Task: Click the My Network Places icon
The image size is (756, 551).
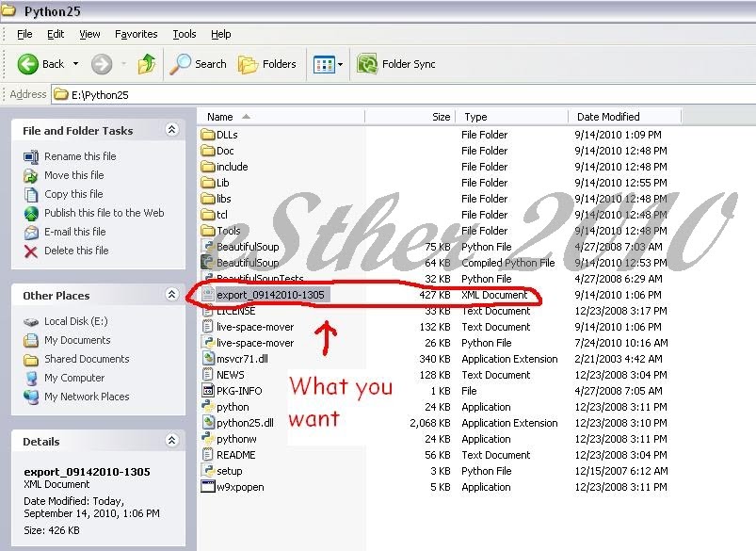Action: point(31,397)
